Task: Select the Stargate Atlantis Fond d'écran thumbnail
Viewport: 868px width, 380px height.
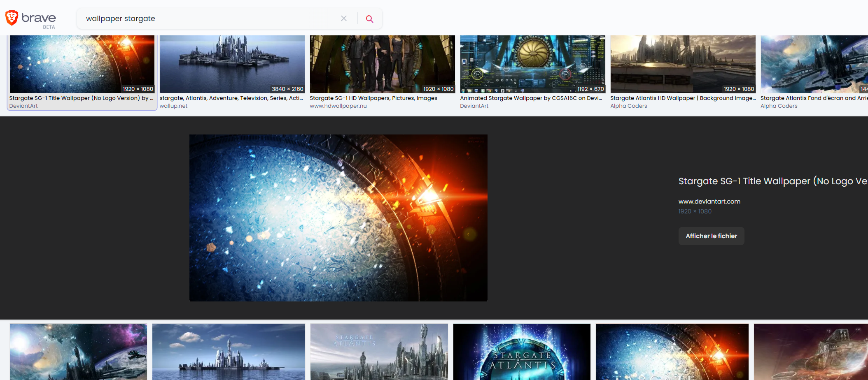Action: 814,64
